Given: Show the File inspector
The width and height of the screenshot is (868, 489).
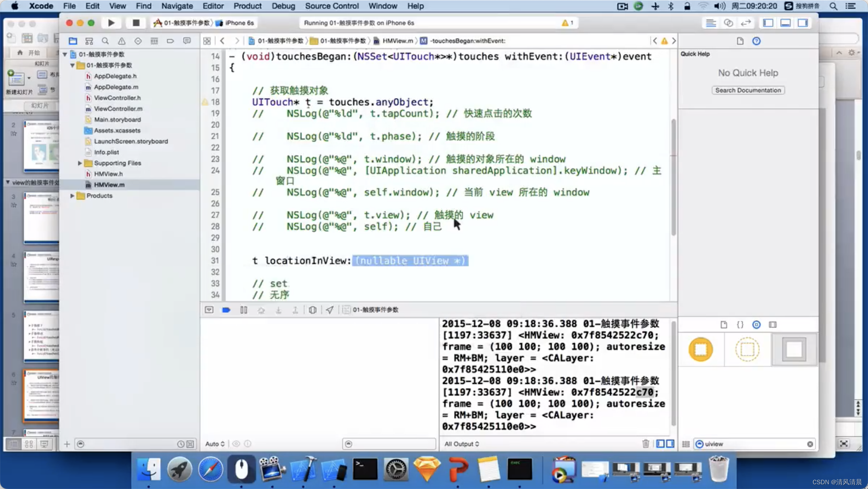Looking at the screenshot, I should (740, 41).
